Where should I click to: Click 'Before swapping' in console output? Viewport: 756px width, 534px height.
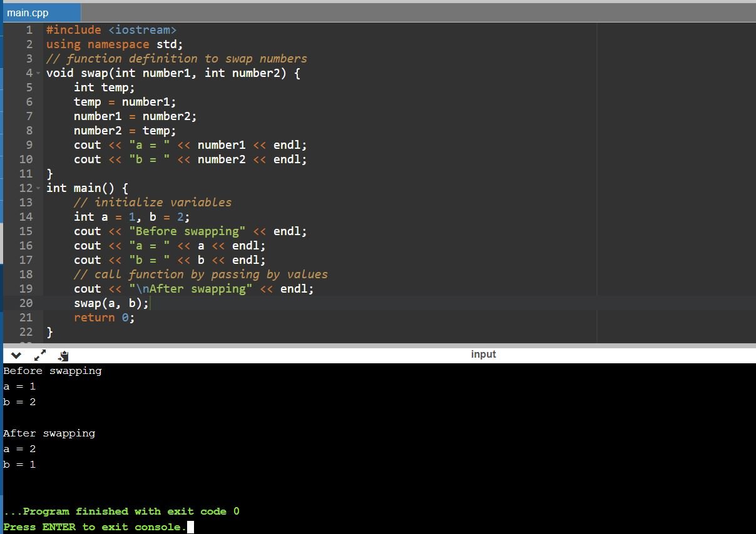point(53,371)
